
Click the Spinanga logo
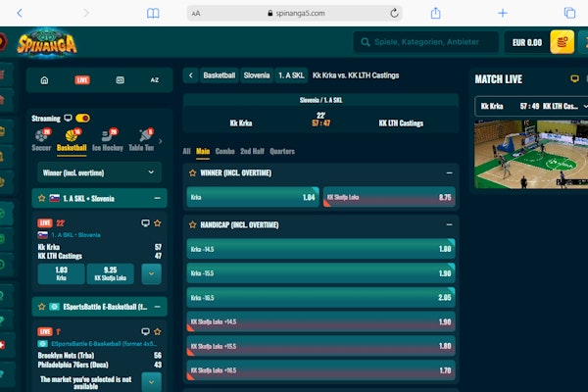coord(47,43)
